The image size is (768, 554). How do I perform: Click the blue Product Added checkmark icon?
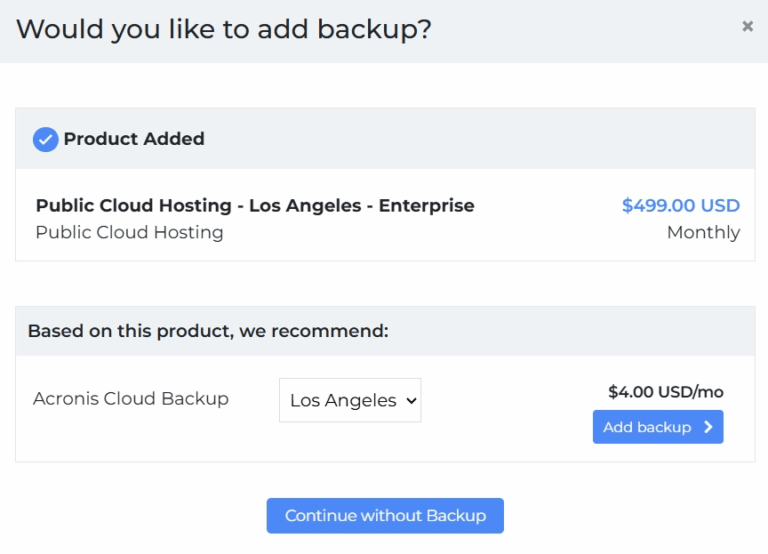45,139
